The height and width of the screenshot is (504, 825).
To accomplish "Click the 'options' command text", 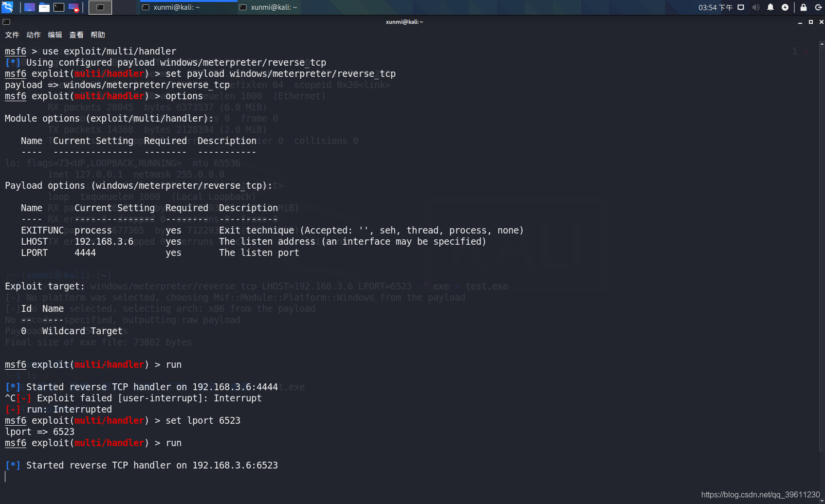I will pos(184,96).
